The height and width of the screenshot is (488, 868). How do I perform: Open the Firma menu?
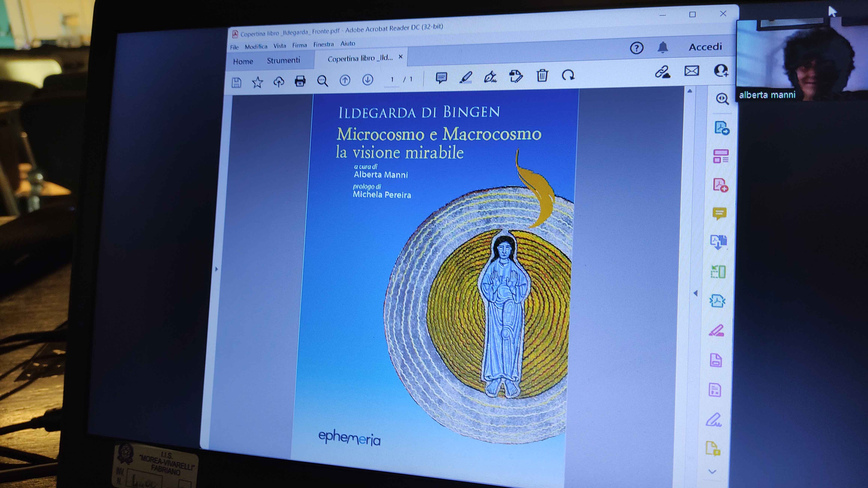click(300, 45)
